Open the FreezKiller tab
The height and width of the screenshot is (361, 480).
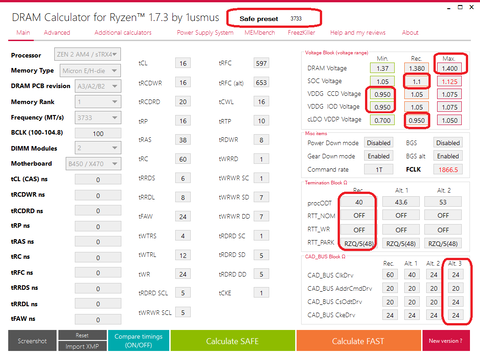[x=301, y=33]
